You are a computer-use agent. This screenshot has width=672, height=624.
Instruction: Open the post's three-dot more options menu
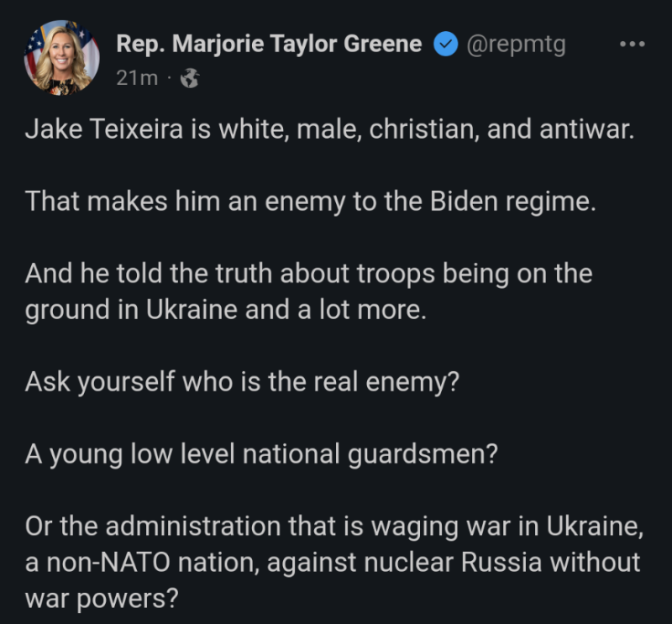(x=631, y=45)
